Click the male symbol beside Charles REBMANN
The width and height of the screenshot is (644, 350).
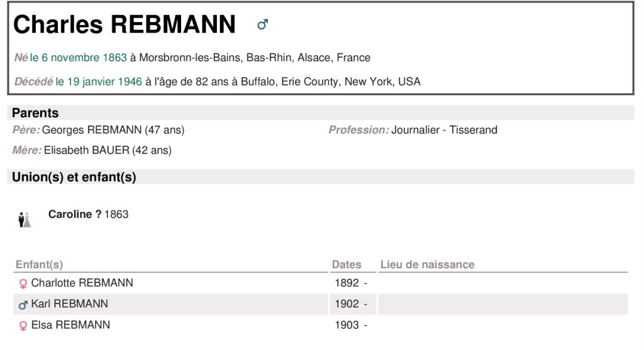coord(263,25)
